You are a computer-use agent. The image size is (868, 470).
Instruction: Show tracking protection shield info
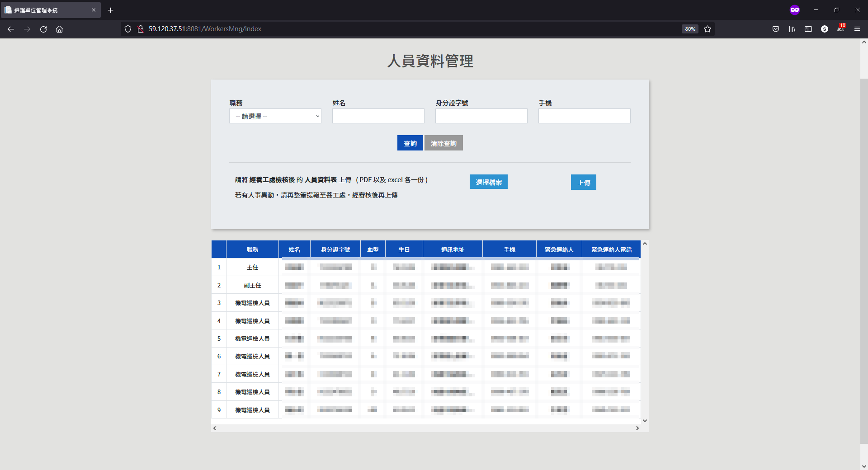[128, 29]
